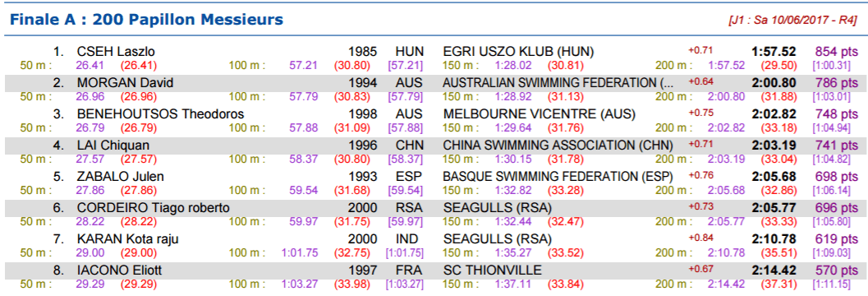Click second-half time [1:11.15]
The width and height of the screenshot is (868, 296).
(x=831, y=284)
